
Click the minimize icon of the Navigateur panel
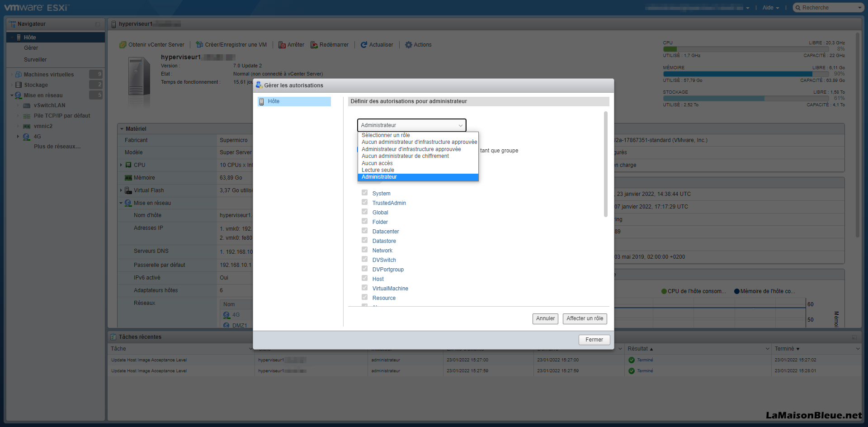point(98,24)
